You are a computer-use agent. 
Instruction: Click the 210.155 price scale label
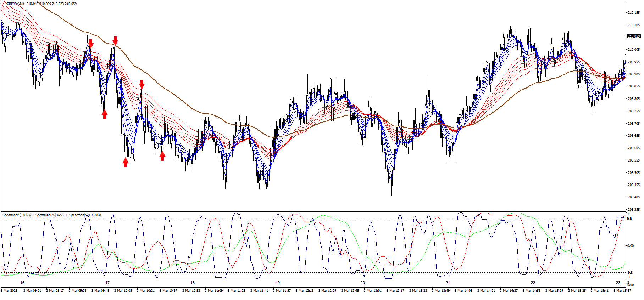point(634,13)
